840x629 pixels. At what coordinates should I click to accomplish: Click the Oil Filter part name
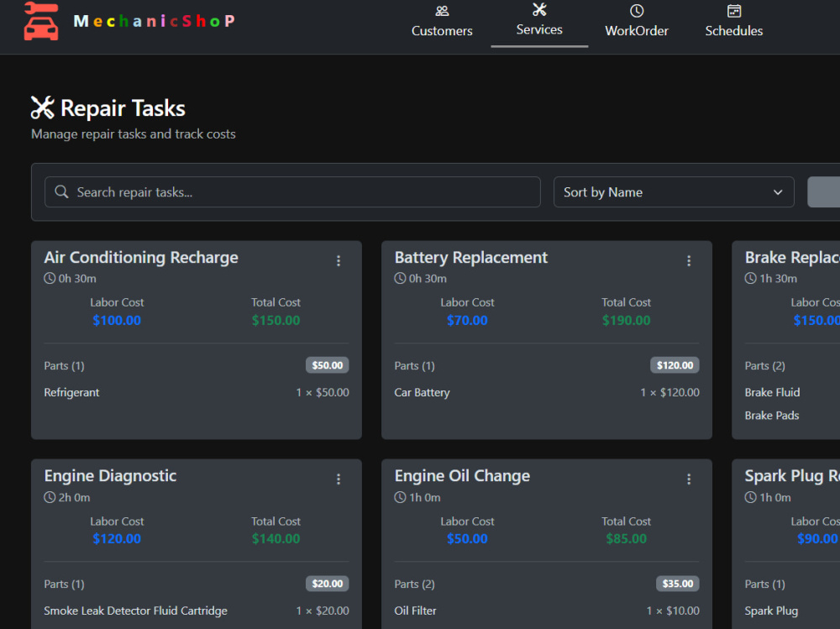415,611
